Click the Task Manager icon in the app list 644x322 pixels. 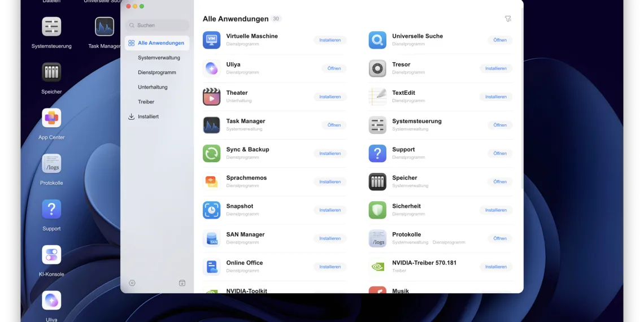pos(211,125)
